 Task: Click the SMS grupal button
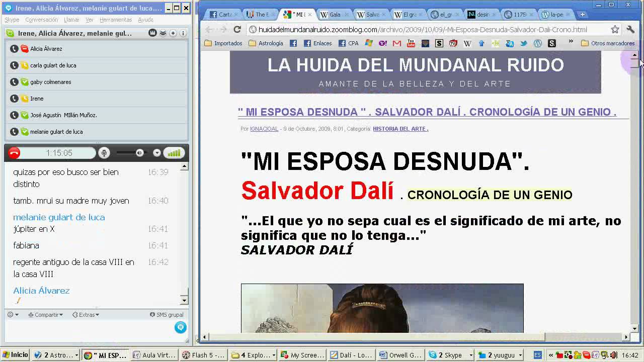coord(167,315)
